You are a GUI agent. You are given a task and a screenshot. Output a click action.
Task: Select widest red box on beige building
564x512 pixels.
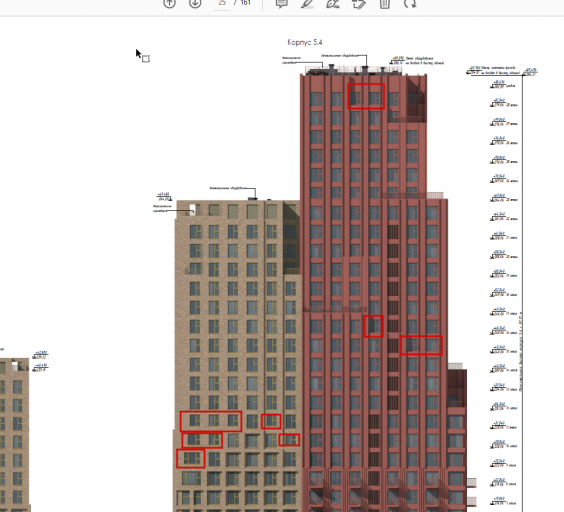click(211, 421)
